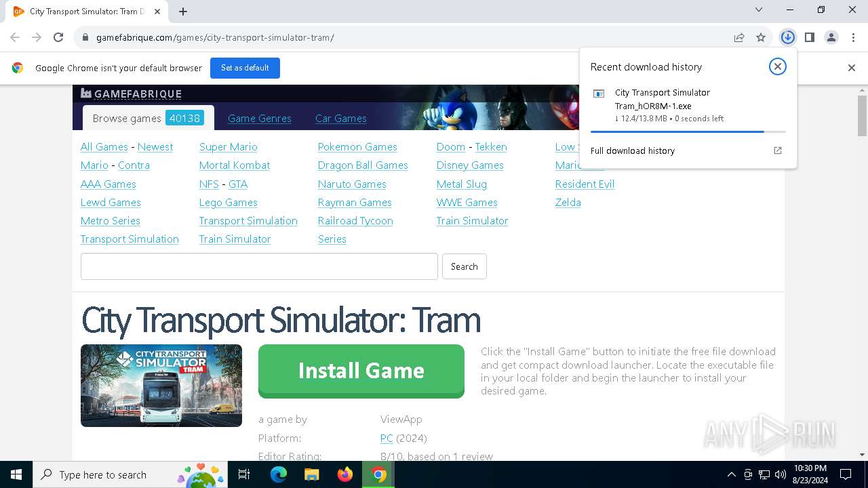Open the Mortal Kombat link
This screenshot has width=868, height=488.
click(235, 165)
